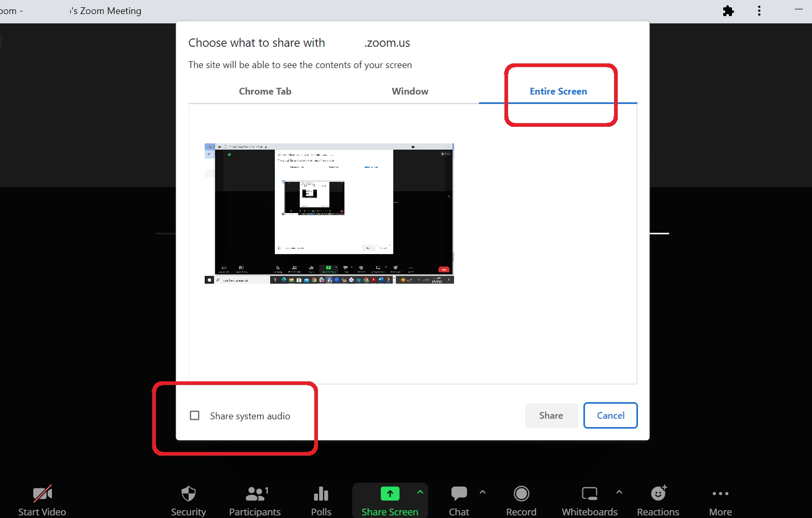Click the green Share Screen icon
812x518 pixels.
(390, 494)
